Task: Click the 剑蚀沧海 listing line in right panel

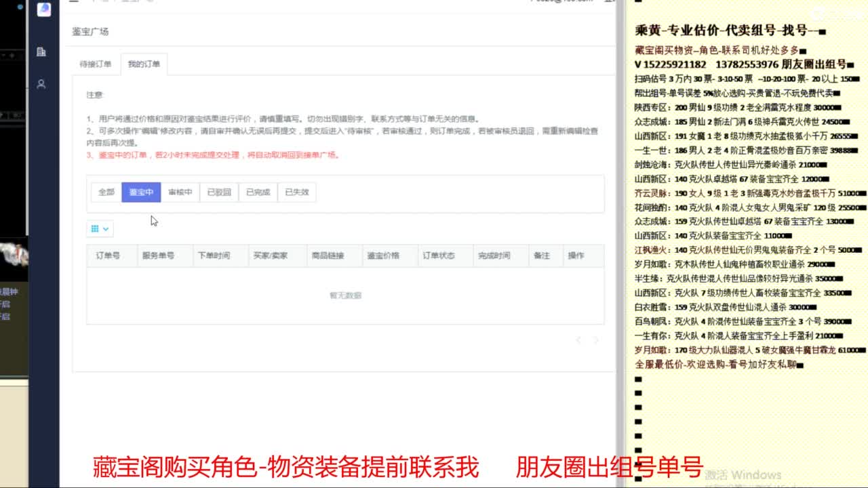Action: [731, 164]
